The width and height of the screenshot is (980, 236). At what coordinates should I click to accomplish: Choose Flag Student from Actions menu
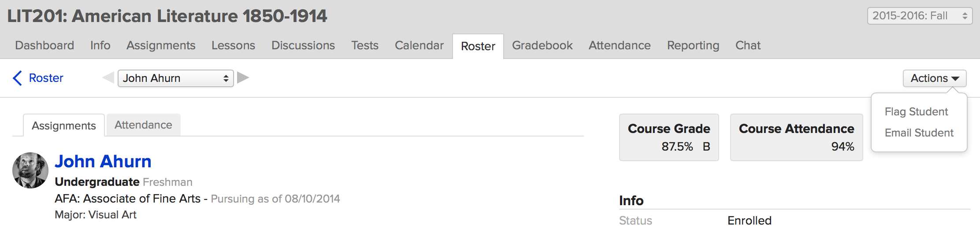[916, 112]
